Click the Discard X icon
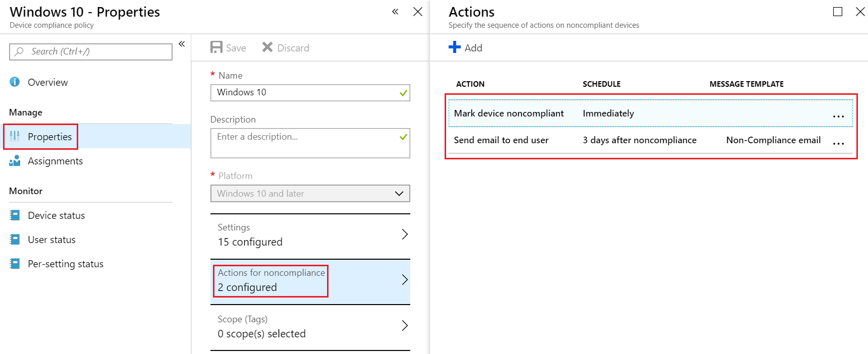This screenshot has width=868, height=354. click(x=267, y=47)
